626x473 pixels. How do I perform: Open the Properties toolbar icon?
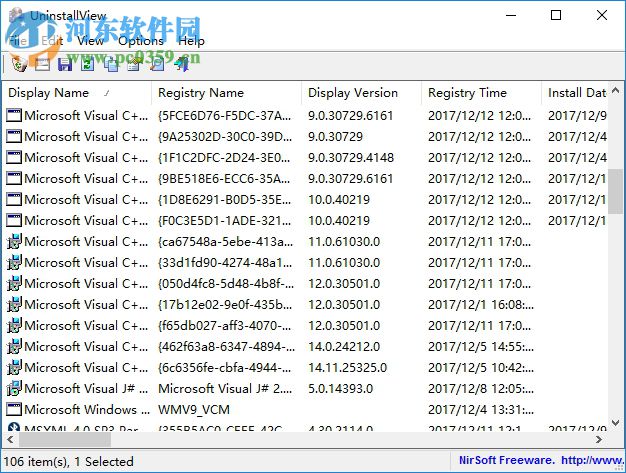click(134, 64)
